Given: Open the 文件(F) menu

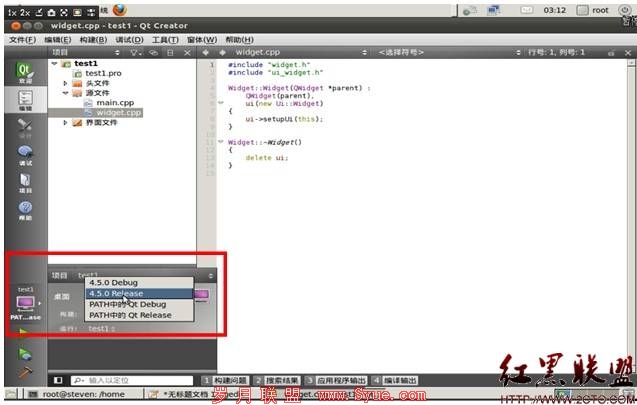Looking at the screenshot, I should tap(22, 40).
